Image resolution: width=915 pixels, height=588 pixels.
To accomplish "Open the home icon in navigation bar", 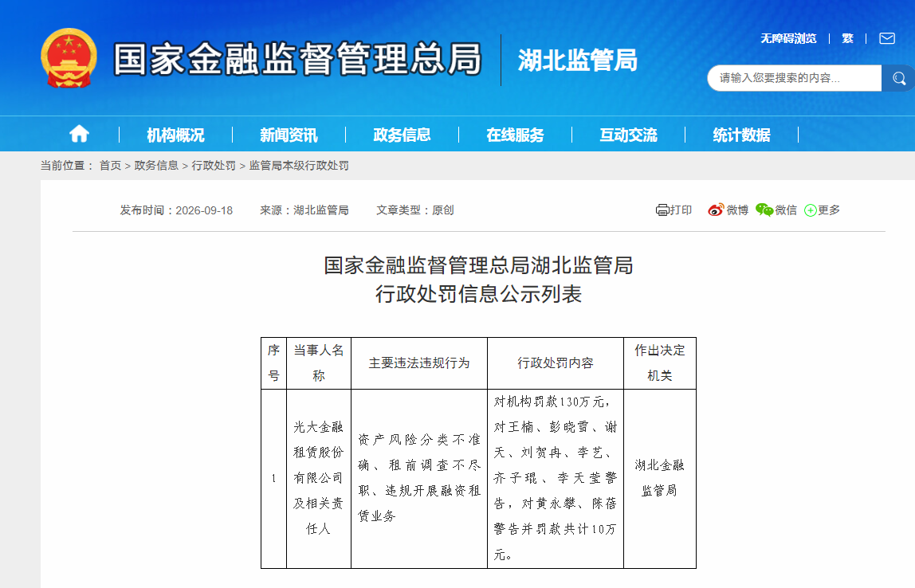I will (x=80, y=134).
